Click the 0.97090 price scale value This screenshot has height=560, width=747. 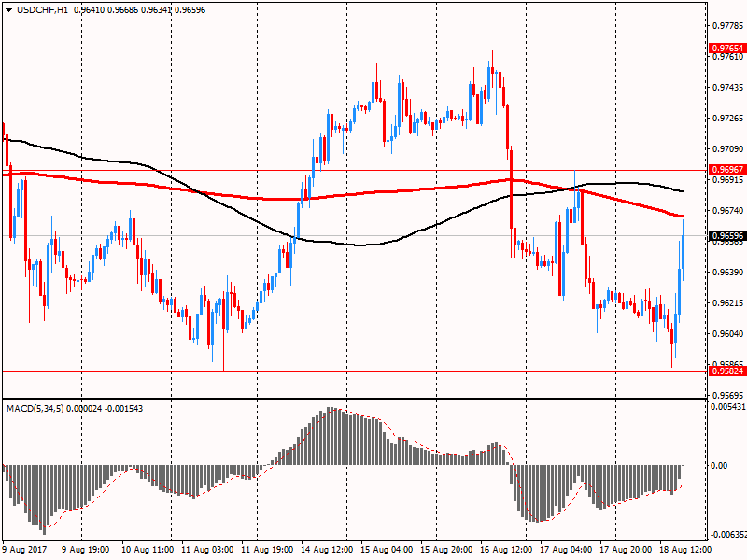(x=727, y=149)
